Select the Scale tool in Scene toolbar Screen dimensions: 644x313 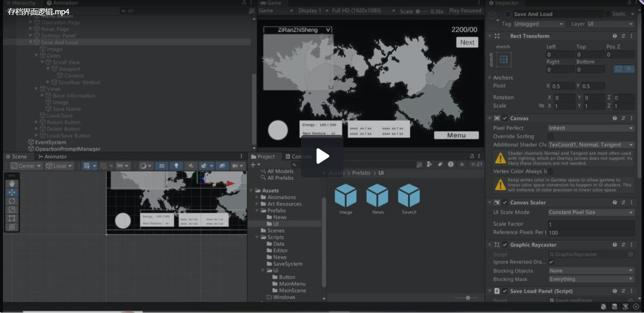[x=12, y=210]
